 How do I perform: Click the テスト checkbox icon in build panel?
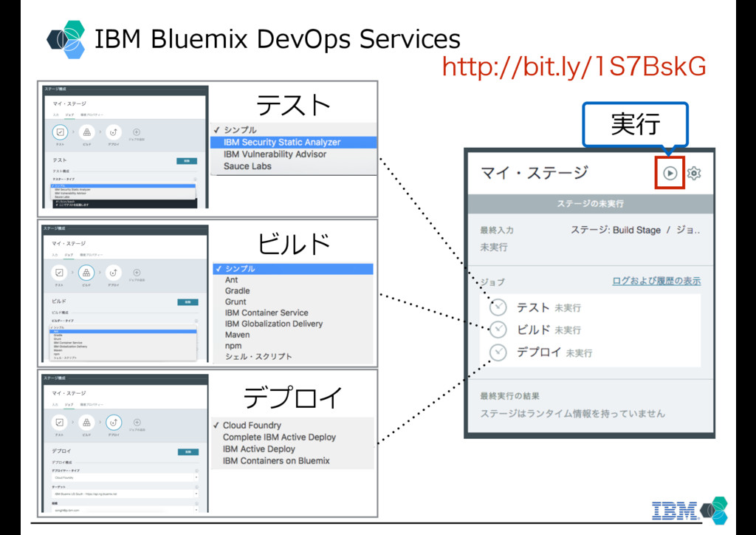pos(59,273)
